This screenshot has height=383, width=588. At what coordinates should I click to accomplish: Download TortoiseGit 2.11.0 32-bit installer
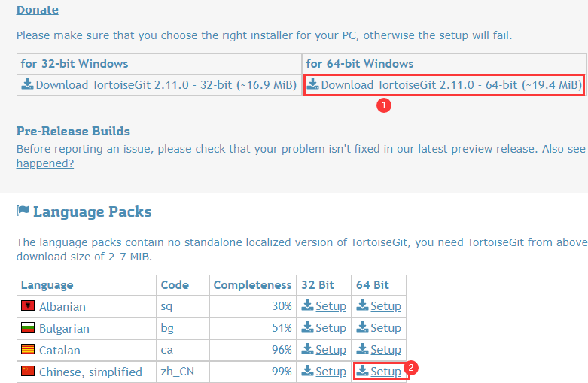(x=134, y=85)
